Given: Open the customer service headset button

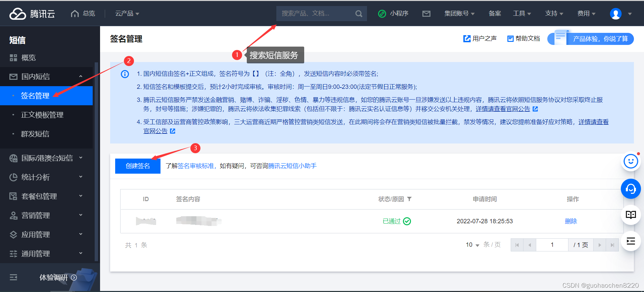Looking at the screenshot, I should 631,189.
